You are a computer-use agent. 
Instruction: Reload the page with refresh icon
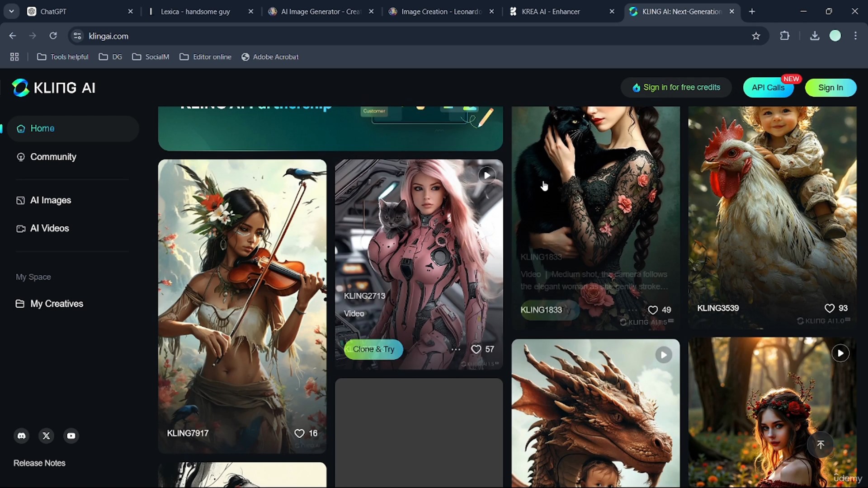(x=53, y=36)
